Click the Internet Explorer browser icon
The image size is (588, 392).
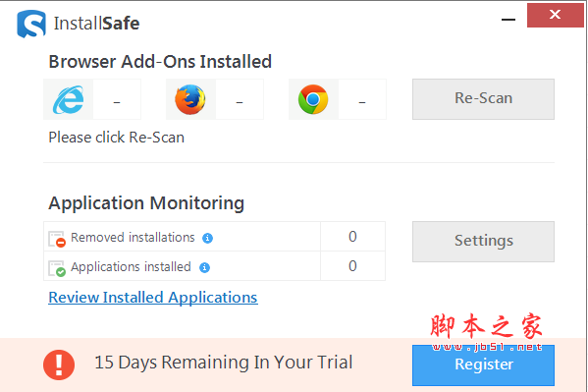[x=69, y=99]
